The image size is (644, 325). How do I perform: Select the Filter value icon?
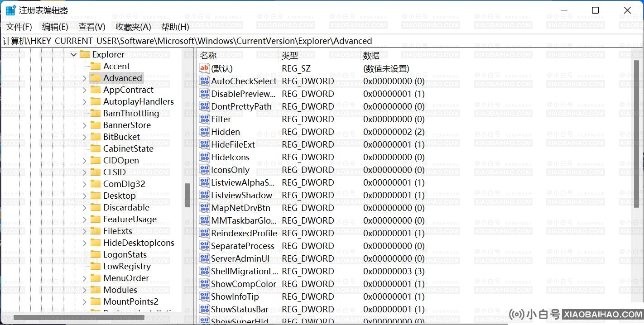pyautogui.click(x=205, y=119)
